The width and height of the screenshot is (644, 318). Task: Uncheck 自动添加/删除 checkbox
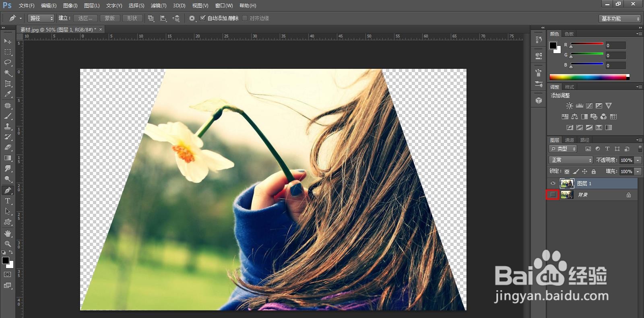pyautogui.click(x=203, y=18)
